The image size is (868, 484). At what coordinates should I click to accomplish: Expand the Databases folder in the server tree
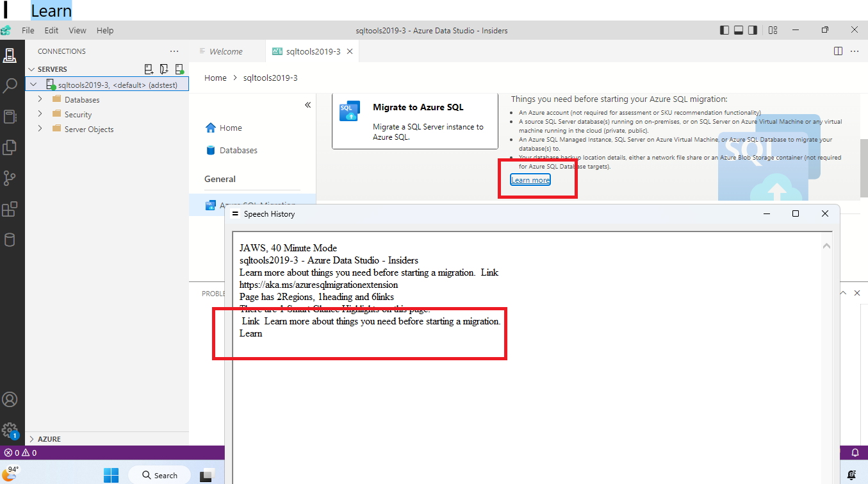[40, 99]
